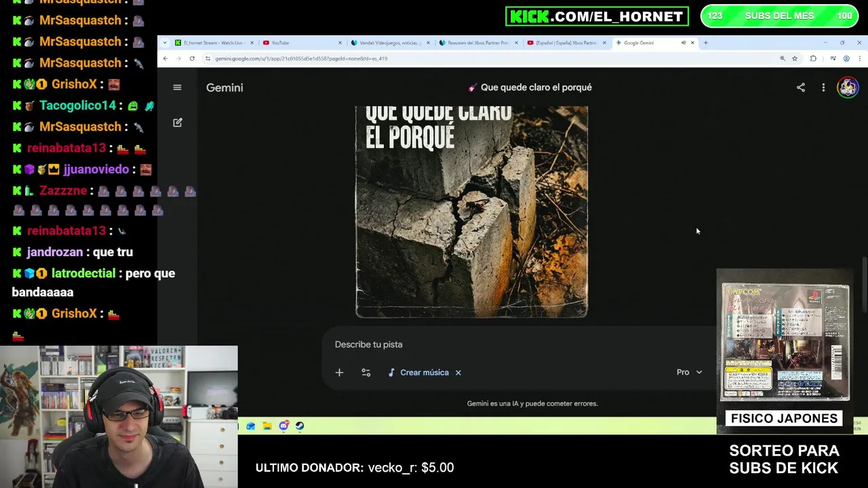Click the webcam feed of the streamer
Viewport: 868px width, 488px height.
119,417
